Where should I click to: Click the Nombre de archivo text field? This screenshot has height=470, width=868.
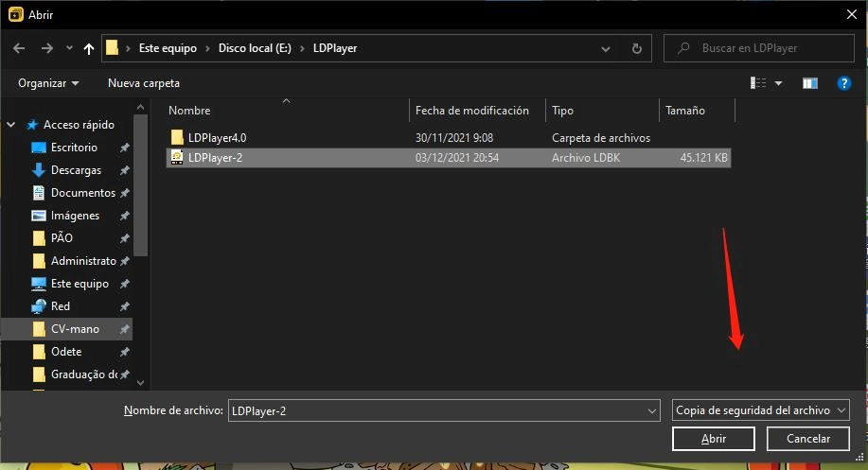tap(437, 410)
